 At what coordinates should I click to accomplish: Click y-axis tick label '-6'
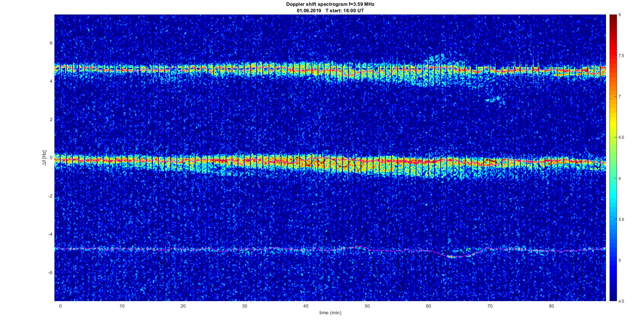click(50, 272)
